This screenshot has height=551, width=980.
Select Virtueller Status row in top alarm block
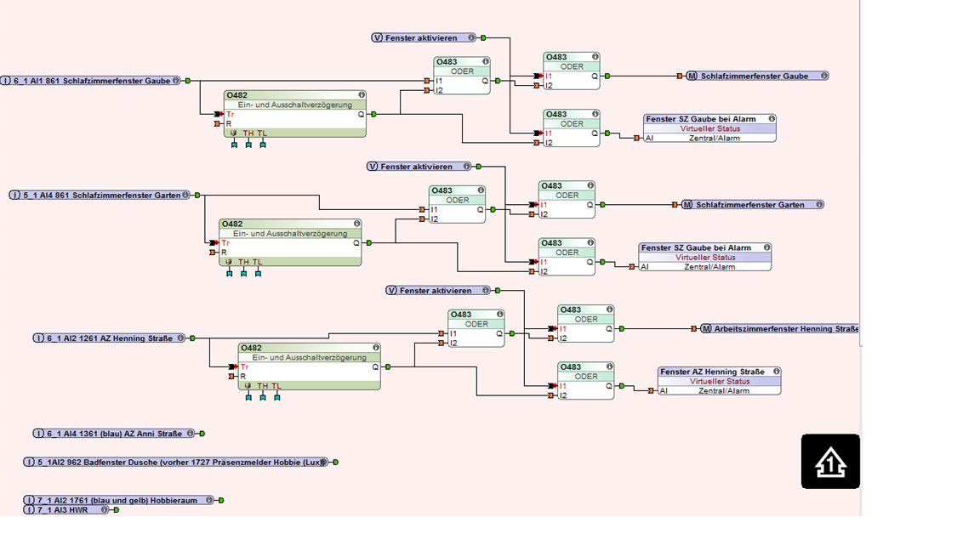coord(710,128)
